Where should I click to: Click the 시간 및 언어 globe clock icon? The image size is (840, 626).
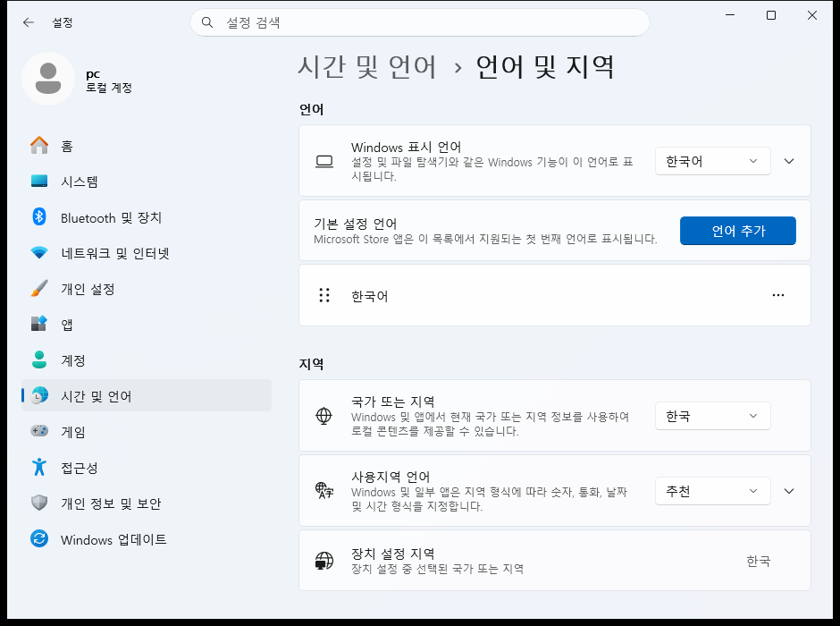point(39,395)
